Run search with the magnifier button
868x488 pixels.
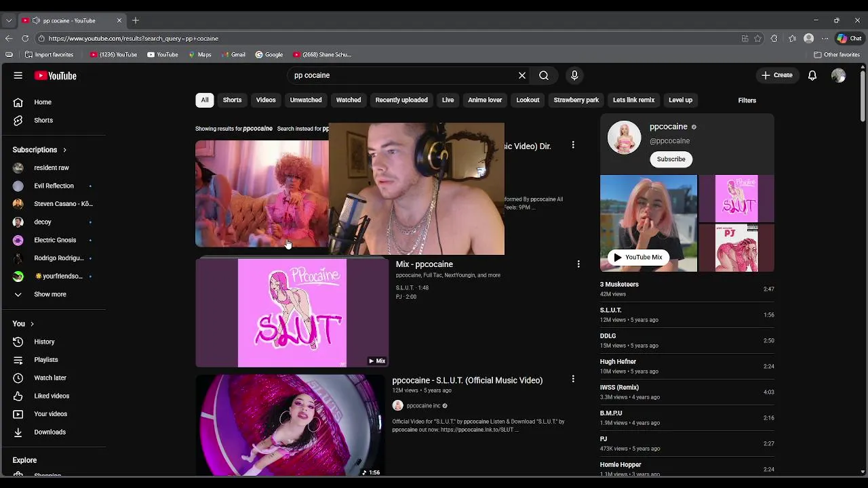point(544,75)
